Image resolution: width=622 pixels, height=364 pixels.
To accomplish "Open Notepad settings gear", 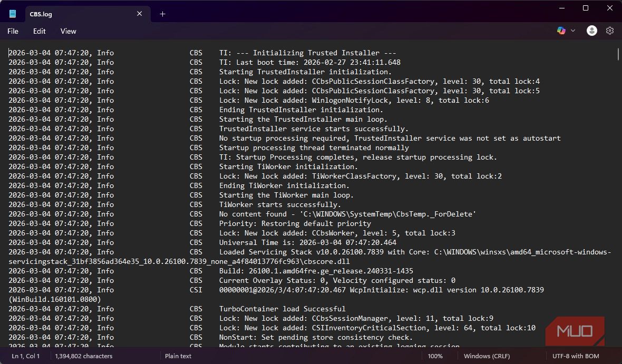I will coord(610,31).
